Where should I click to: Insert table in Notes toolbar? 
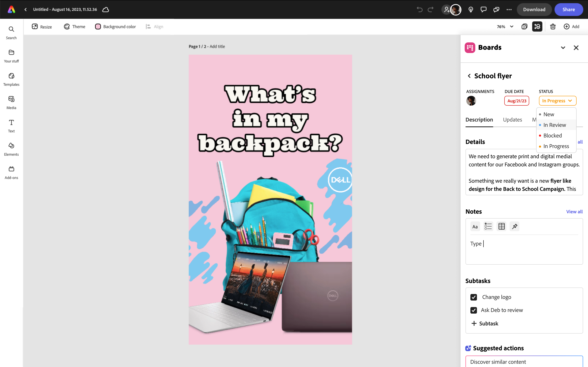click(501, 227)
